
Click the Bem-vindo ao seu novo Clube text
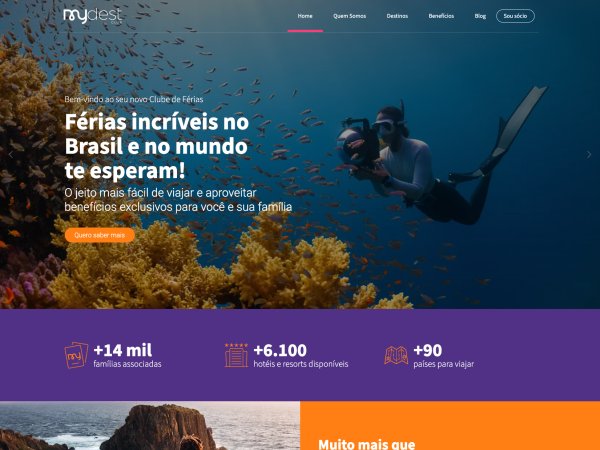[134, 99]
